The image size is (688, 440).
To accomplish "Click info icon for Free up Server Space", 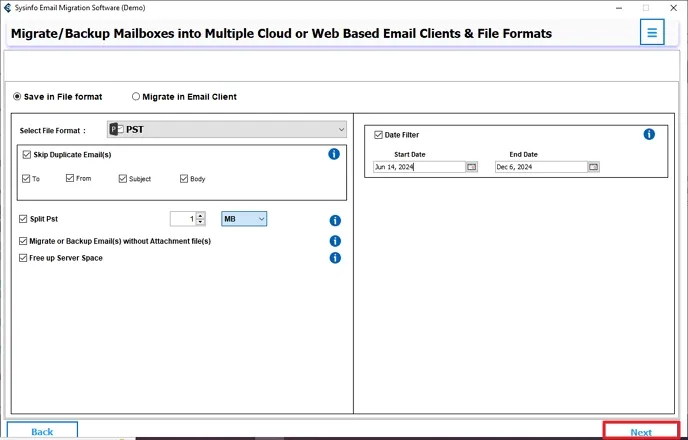I will click(x=335, y=258).
